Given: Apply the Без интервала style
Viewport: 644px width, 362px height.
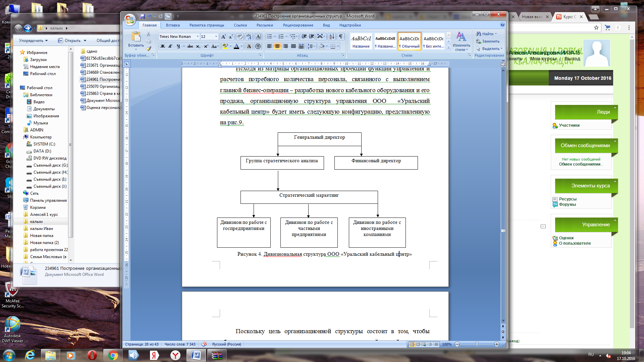Looking at the screenshot, I should pyautogui.click(x=433, y=41).
